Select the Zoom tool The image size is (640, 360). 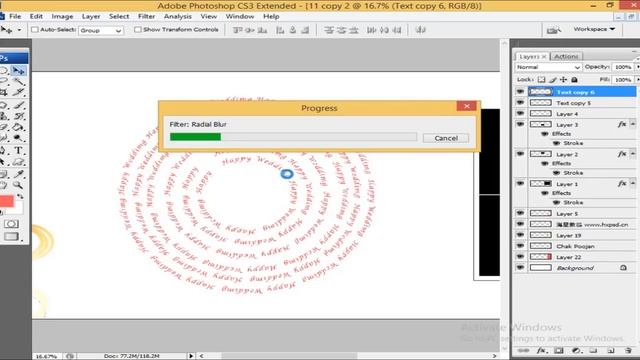[18, 185]
